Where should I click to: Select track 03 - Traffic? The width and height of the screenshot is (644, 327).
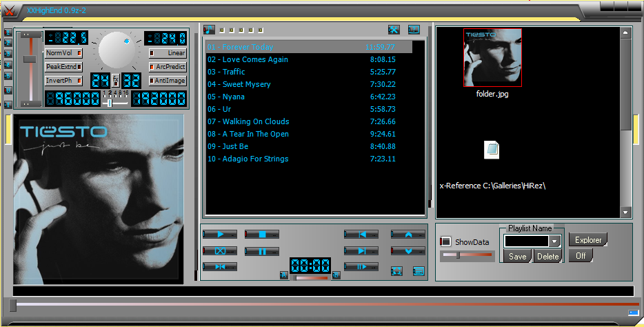[x=309, y=72]
